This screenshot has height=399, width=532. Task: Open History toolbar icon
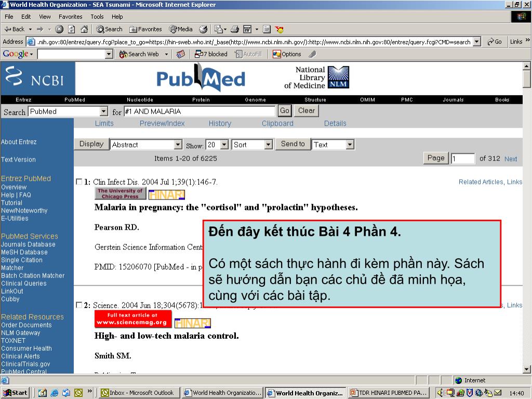click(203, 30)
